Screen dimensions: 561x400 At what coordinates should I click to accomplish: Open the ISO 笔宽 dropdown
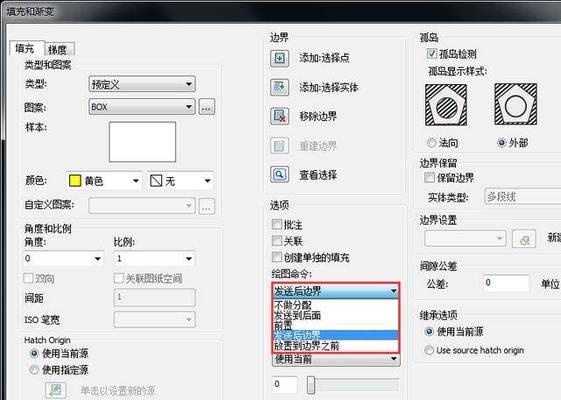click(155, 319)
